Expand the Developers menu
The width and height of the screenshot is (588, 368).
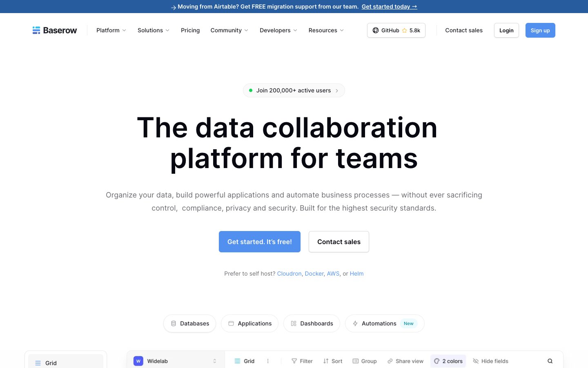coord(278,30)
